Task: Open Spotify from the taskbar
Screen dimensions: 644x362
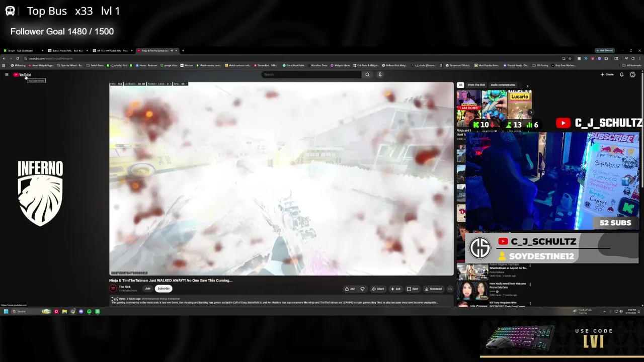Action: click(x=89, y=312)
